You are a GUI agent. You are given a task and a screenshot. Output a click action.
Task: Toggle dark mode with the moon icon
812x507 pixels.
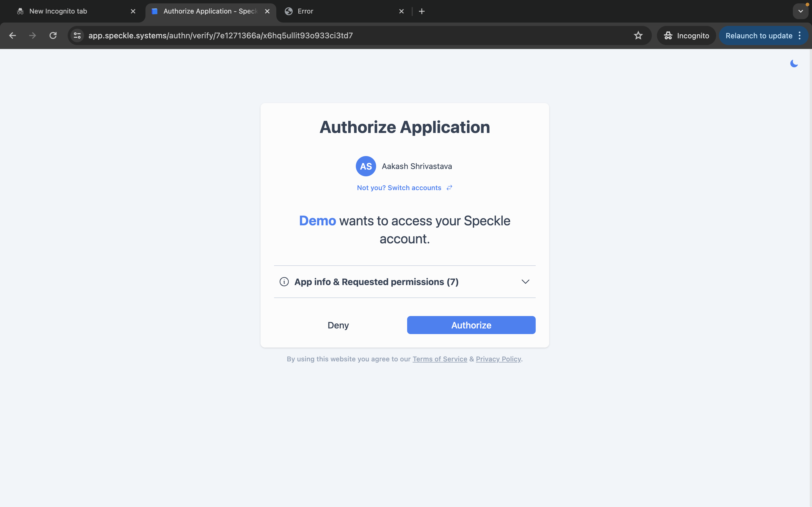[794, 63]
